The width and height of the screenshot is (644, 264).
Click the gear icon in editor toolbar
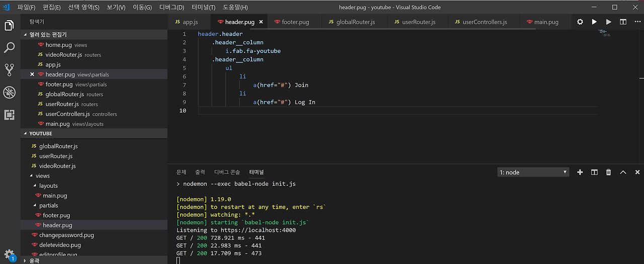[580, 22]
